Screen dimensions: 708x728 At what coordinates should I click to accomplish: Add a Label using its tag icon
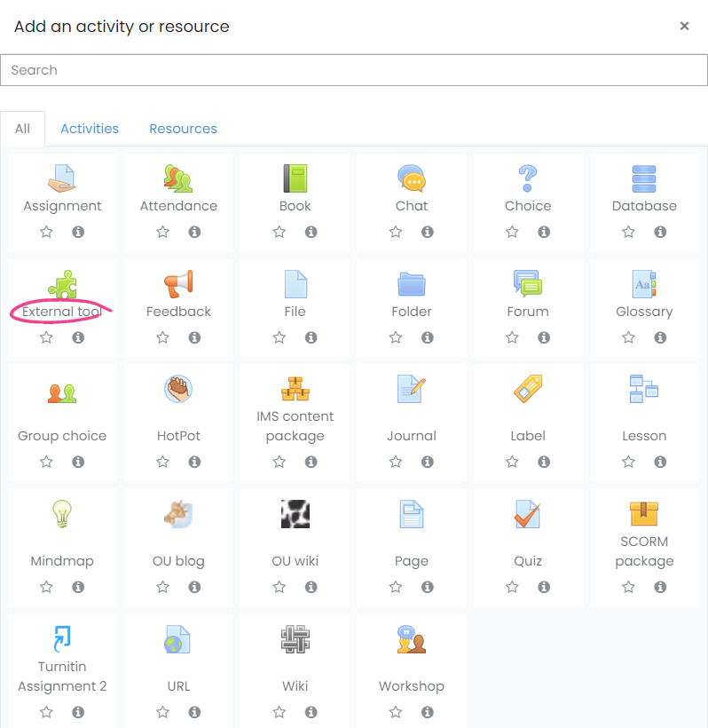point(528,389)
